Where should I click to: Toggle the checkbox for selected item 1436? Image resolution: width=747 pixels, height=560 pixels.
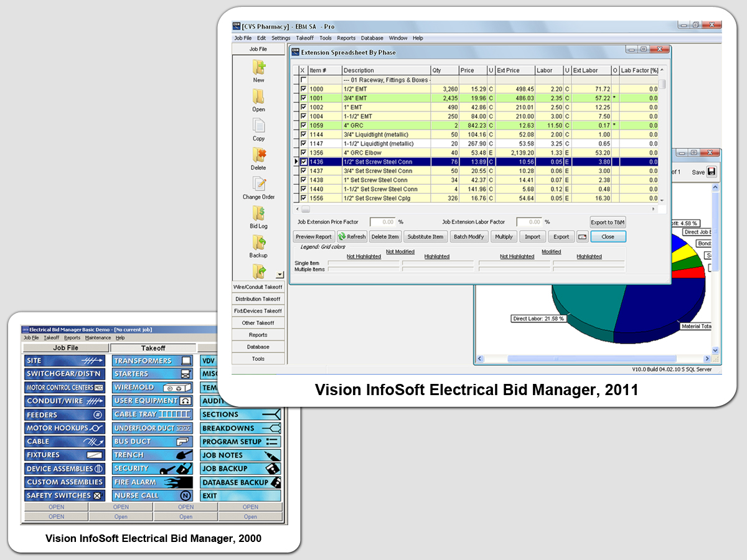tap(303, 162)
